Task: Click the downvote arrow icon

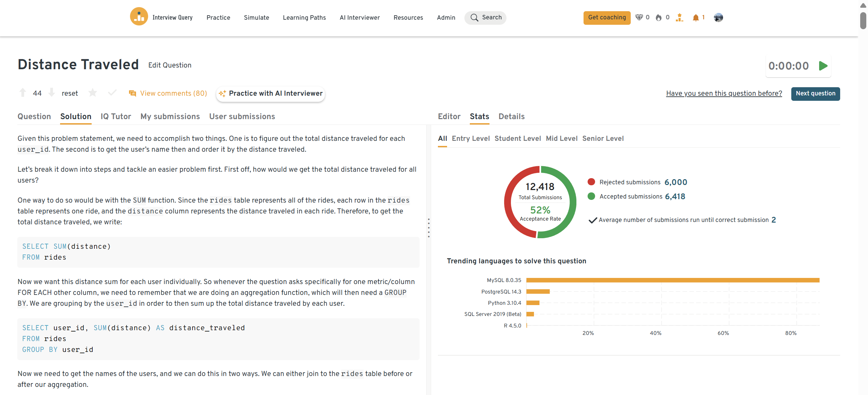Action: coord(52,93)
